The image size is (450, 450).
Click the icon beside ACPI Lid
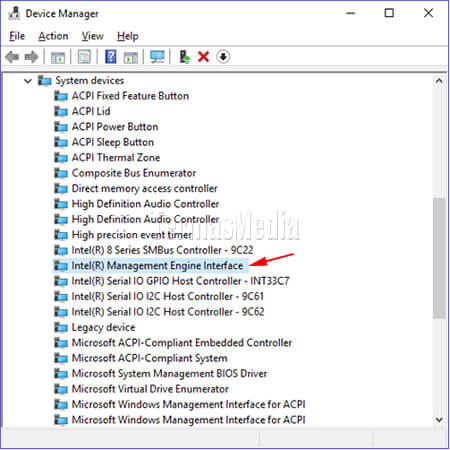pos(61,111)
